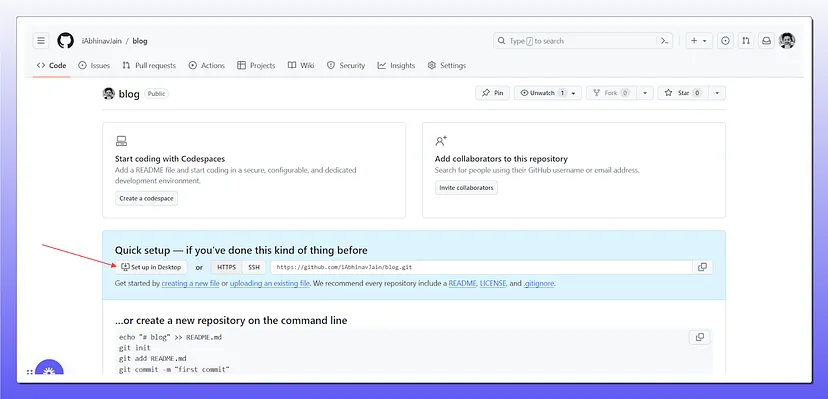Image resolution: width=828 pixels, height=399 pixels.
Task: Open the repository Settings tab
Action: click(x=447, y=65)
